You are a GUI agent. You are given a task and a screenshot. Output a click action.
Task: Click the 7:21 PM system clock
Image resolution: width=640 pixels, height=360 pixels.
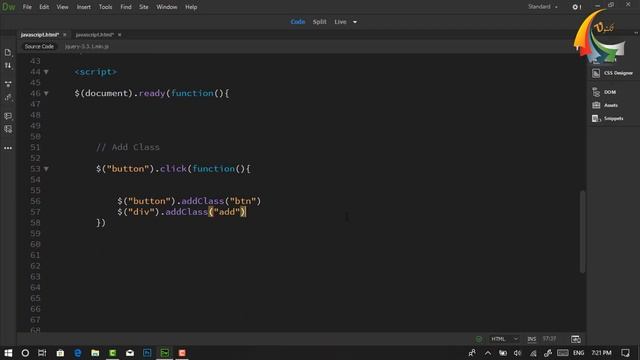click(601, 353)
